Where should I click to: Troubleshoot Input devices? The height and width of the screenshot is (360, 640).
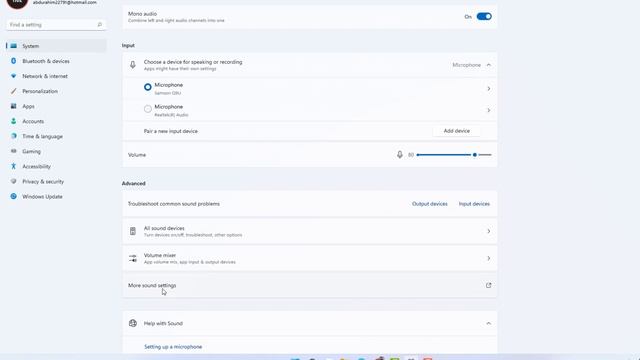[474, 204]
